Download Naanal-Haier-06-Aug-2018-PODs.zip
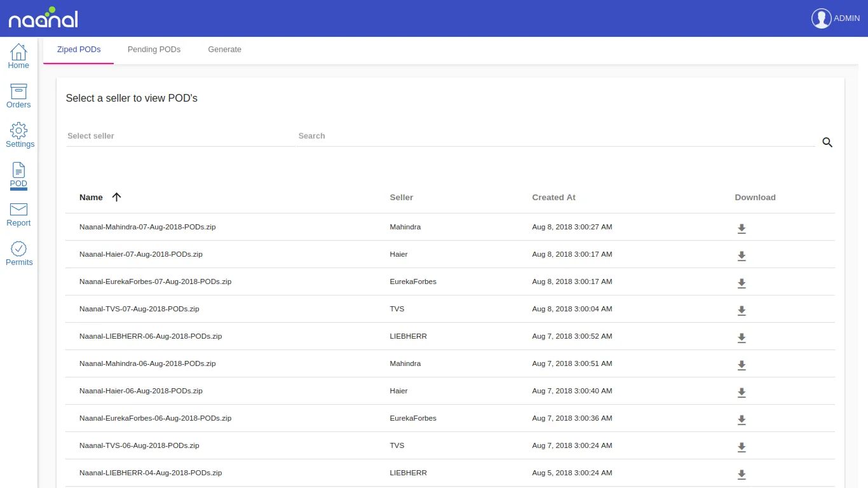The height and width of the screenshot is (488, 868). pyautogui.click(x=742, y=393)
